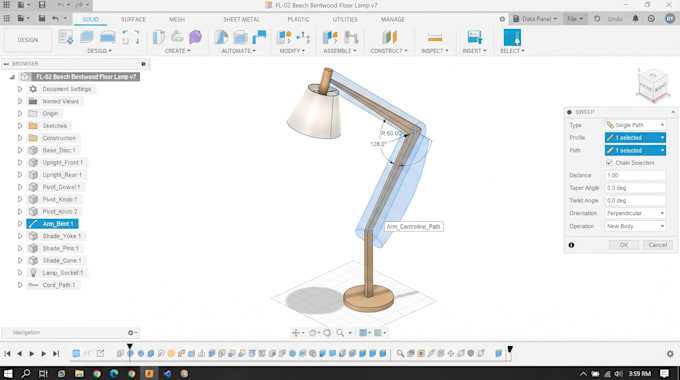Click the Twist Angle input field
Screen dimensions: 680x380
click(635, 200)
